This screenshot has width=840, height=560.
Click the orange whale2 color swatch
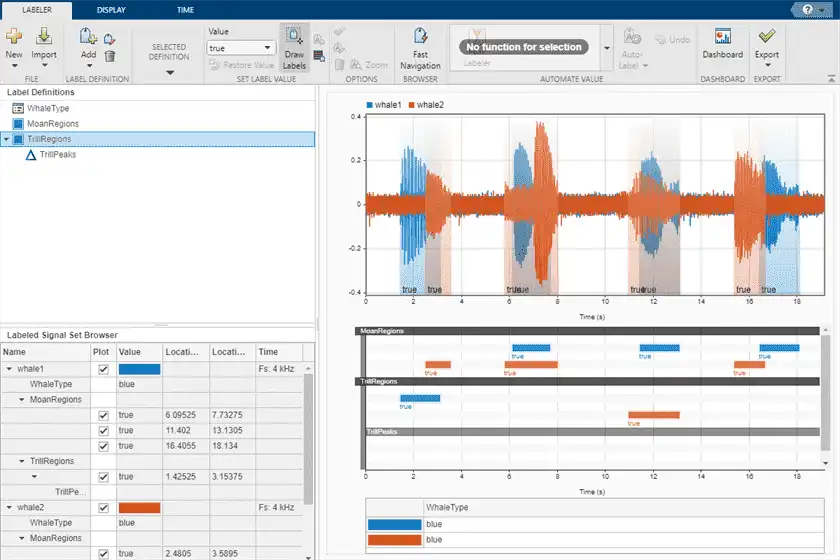(139, 508)
